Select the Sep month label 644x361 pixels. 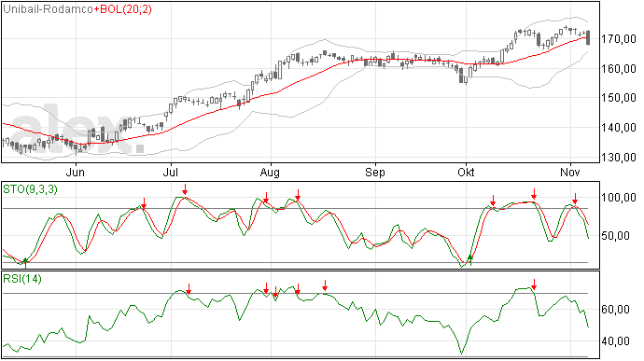click(x=375, y=173)
